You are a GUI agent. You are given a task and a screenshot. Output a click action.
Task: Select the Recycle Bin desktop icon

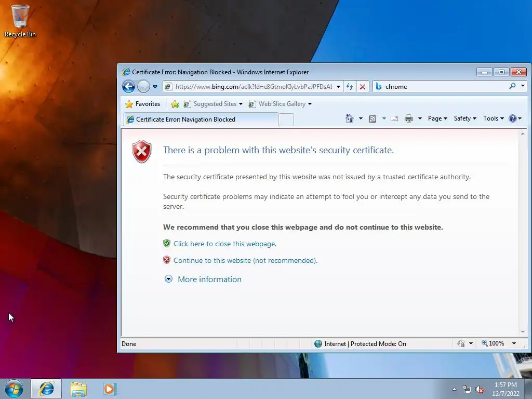tap(20, 21)
